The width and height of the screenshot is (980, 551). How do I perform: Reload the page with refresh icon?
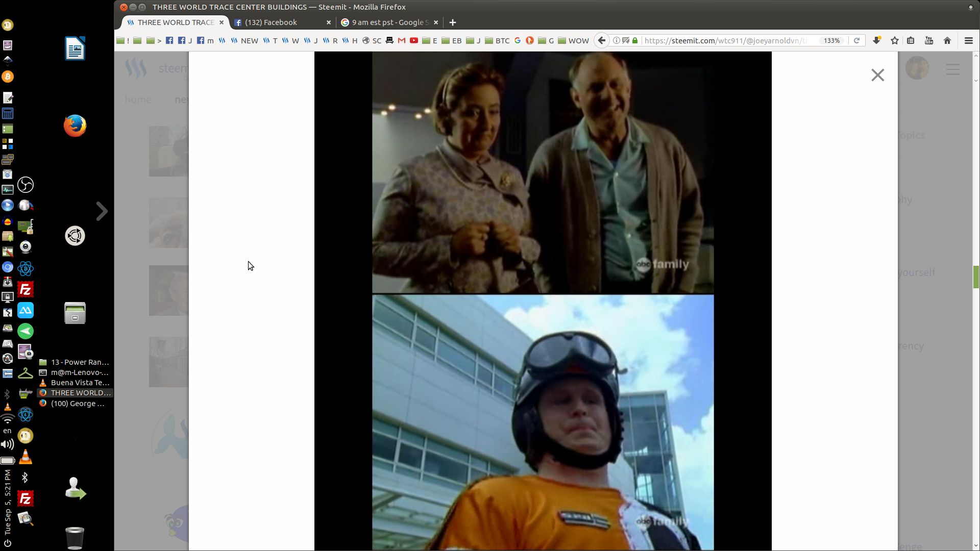pyautogui.click(x=857, y=41)
